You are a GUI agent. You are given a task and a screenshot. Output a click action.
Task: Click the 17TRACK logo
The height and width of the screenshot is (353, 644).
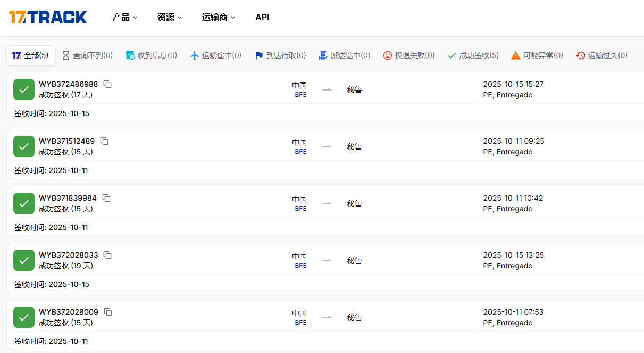point(48,18)
